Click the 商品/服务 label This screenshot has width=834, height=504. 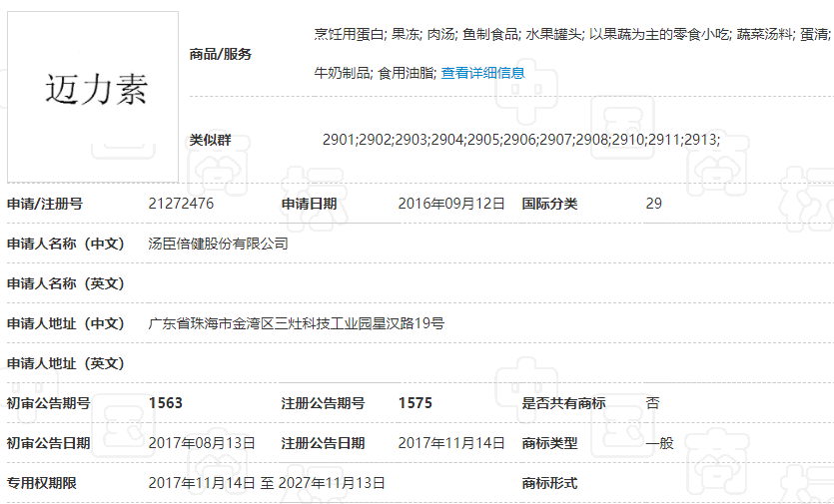coord(220,54)
